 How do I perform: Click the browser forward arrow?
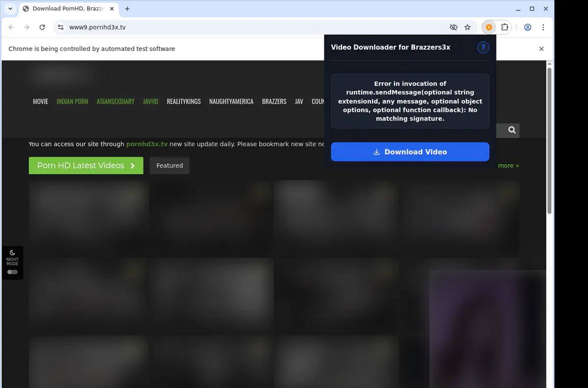pyautogui.click(x=27, y=27)
